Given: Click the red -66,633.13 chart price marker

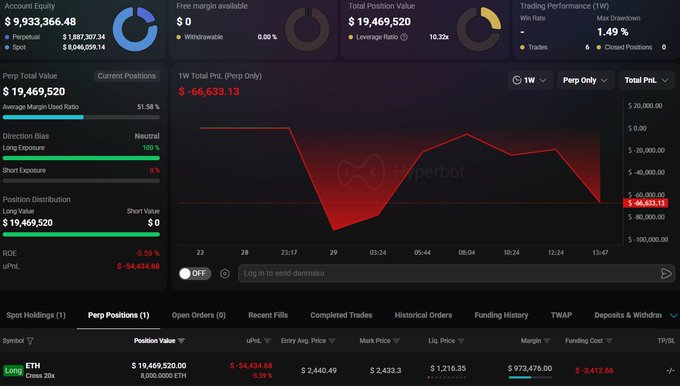Looking at the screenshot, I should 646,203.
